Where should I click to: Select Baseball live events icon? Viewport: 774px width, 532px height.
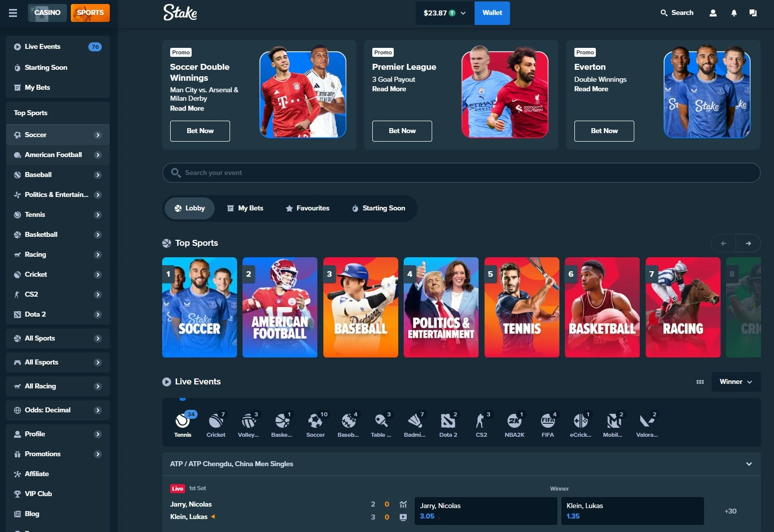tap(348, 424)
